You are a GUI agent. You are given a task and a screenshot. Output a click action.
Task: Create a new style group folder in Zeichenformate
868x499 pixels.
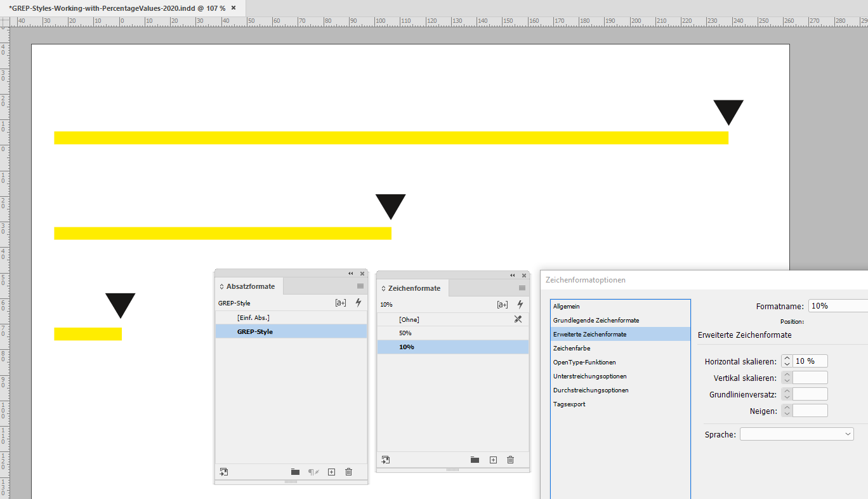(475, 460)
